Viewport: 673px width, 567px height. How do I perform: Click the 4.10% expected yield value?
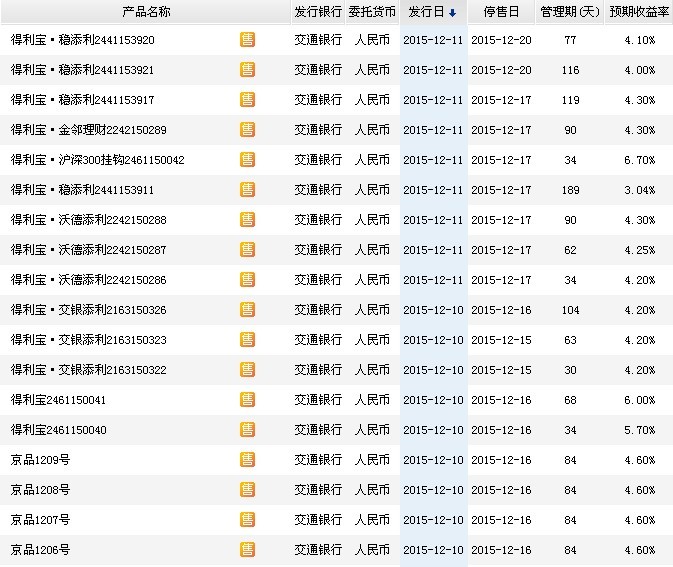[x=640, y=40]
